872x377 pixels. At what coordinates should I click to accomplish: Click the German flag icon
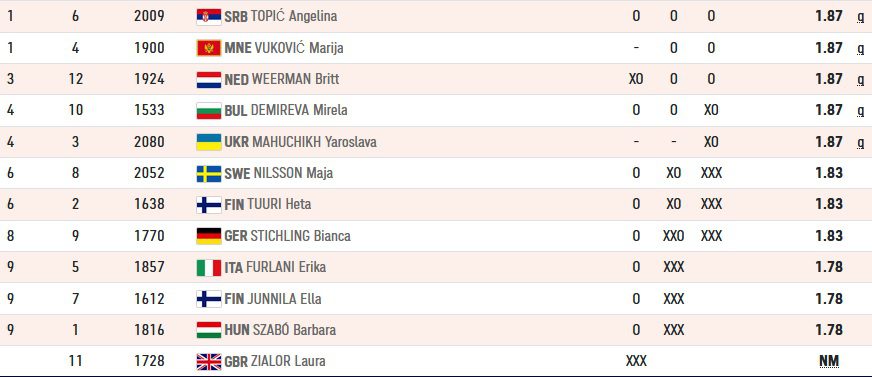point(209,236)
